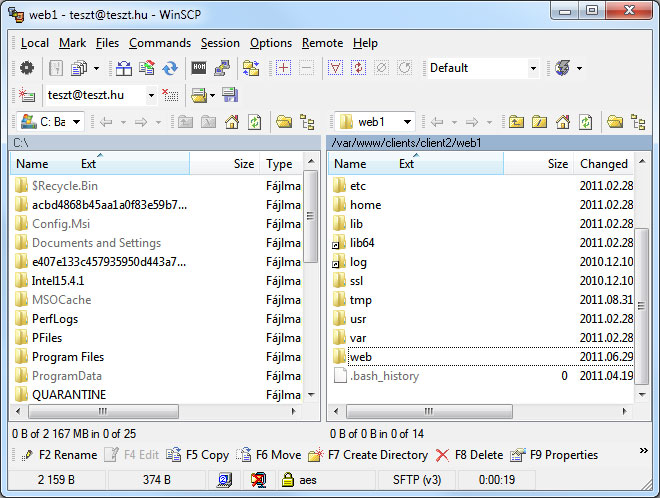Open the Remote menu
Image resolution: width=660 pixels, height=498 pixels.
322,43
